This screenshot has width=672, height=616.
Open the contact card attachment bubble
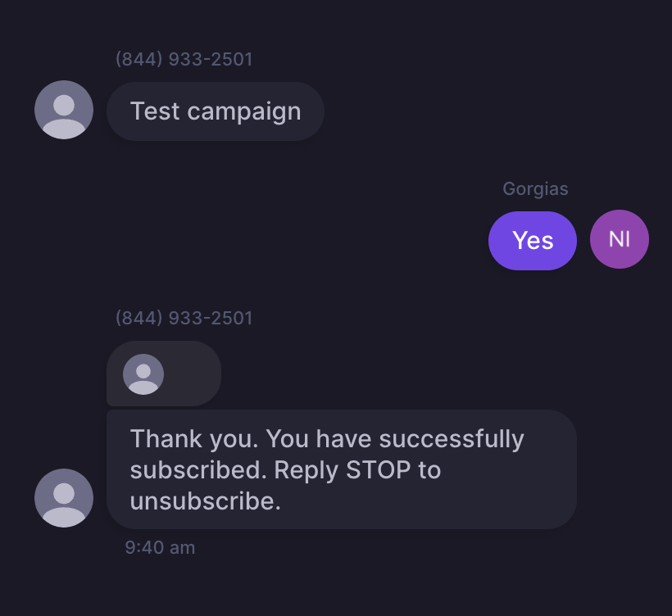point(164,374)
